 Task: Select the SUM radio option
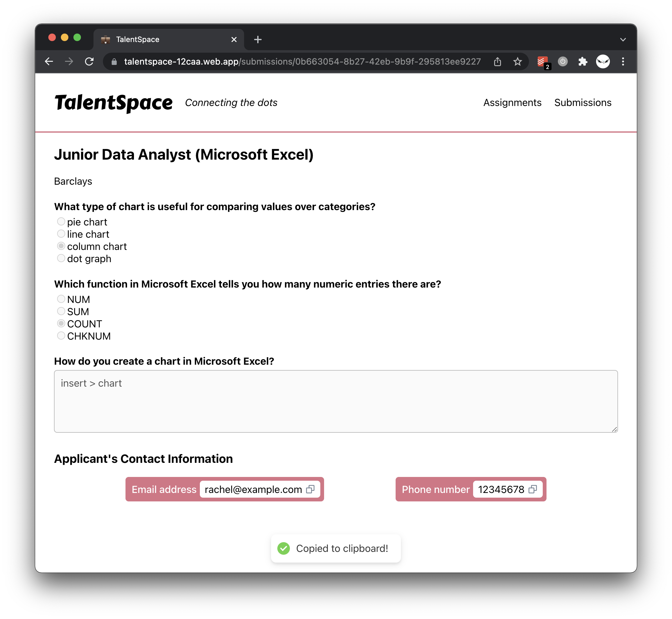point(61,311)
